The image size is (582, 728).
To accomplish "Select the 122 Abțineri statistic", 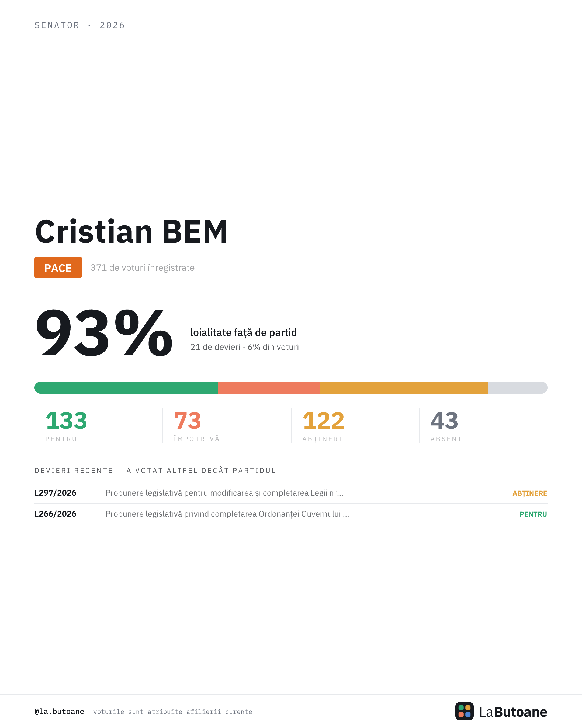I will (x=323, y=426).
